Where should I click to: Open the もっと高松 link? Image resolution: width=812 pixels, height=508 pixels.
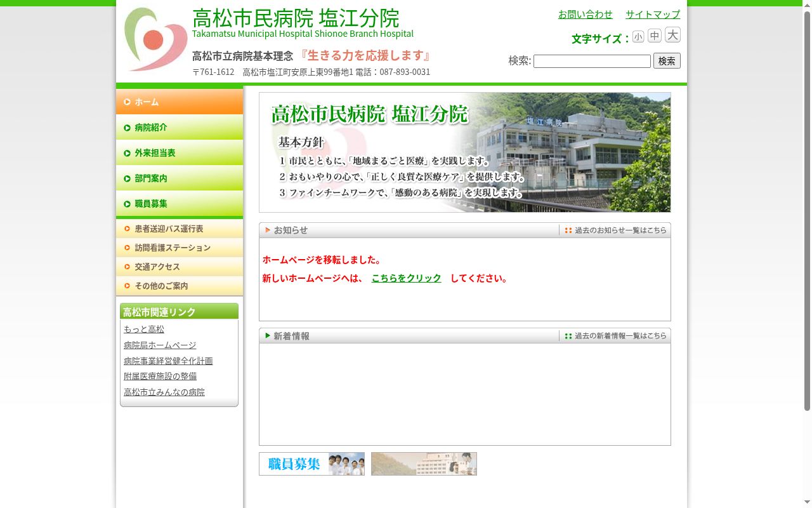[x=144, y=329]
